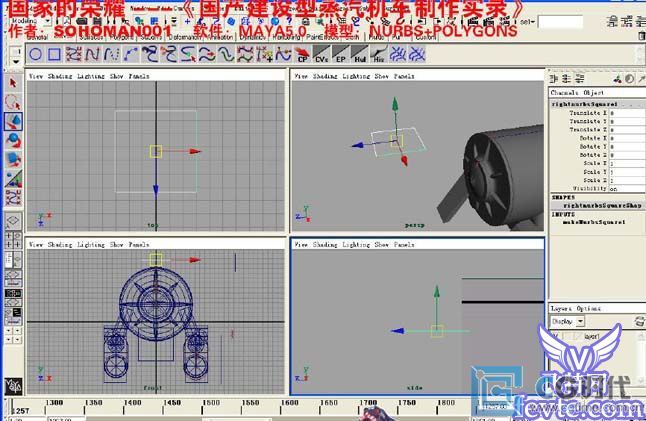This screenshot has width=646, height=421.
Task: Select the NURBS Circle shelf icon
Action: point(36,54)
